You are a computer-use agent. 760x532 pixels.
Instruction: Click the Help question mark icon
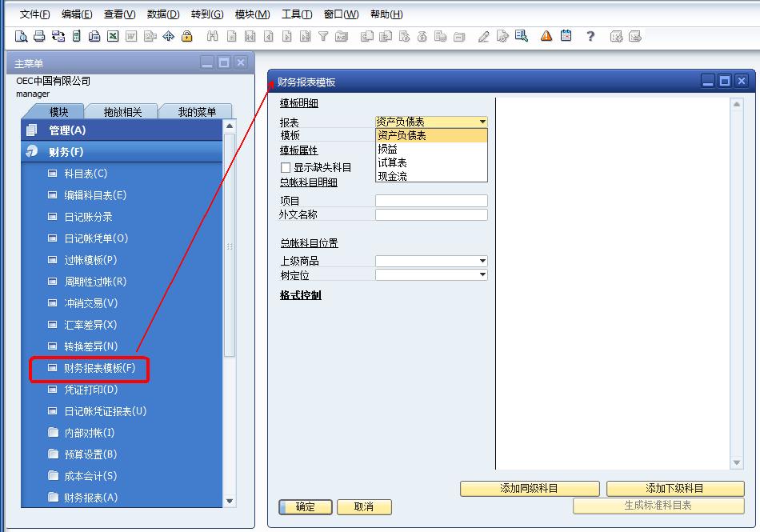click(590, 36)
